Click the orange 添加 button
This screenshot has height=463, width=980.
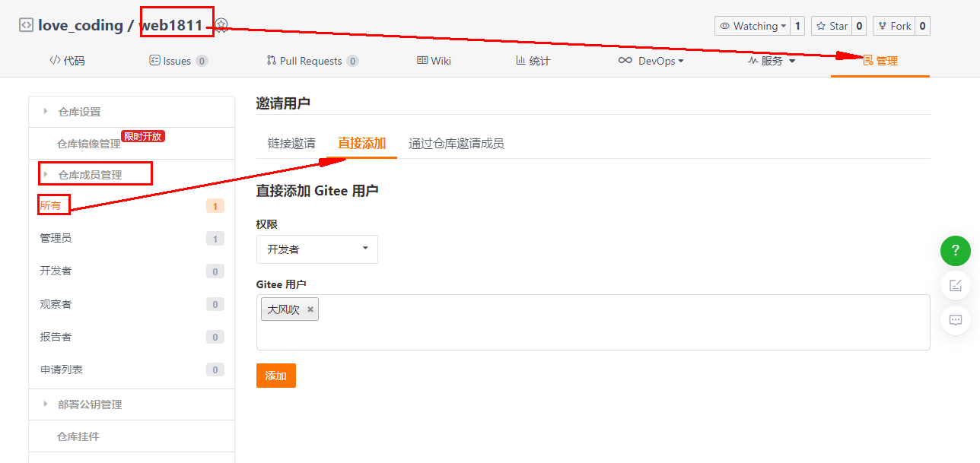(276, 376)
